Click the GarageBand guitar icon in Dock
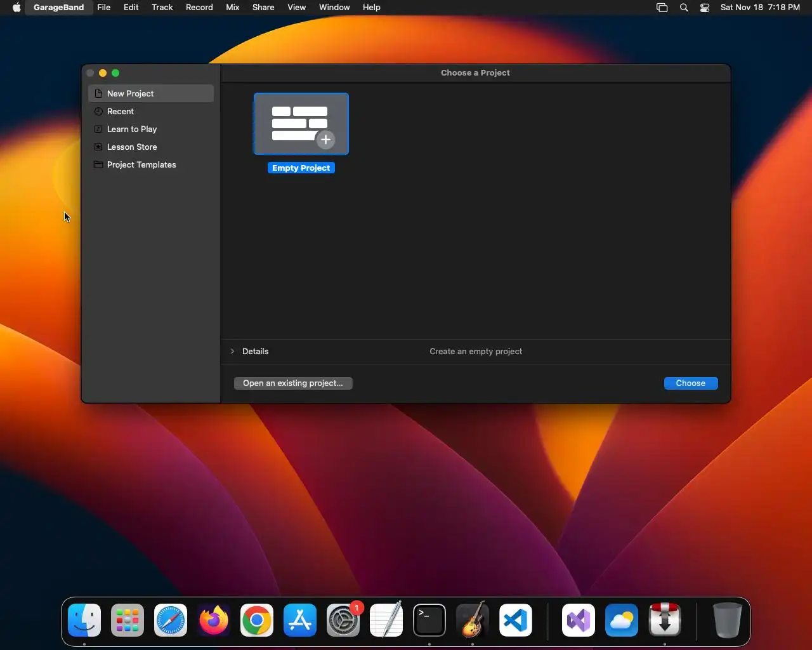Screen dimensions: 812x650 (473, 620)
